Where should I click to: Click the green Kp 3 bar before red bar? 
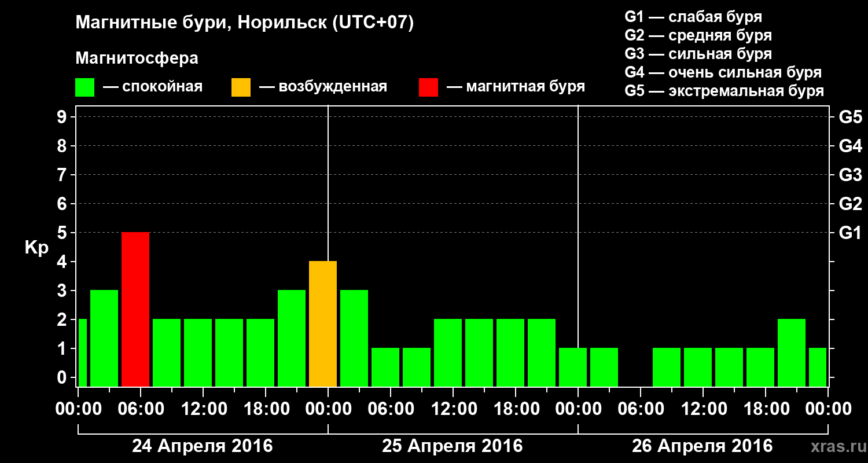click(104, 338)
